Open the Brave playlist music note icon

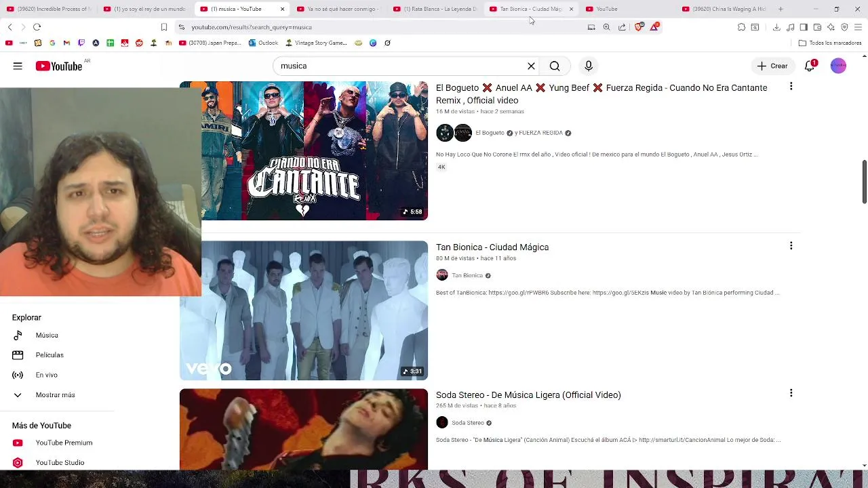pos(791,27)
